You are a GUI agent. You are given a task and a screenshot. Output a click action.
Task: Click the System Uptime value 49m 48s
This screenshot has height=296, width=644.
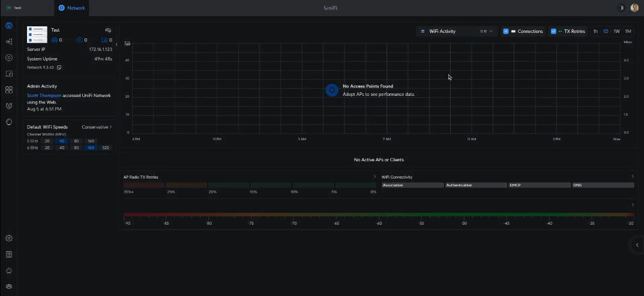pos(103,59)
